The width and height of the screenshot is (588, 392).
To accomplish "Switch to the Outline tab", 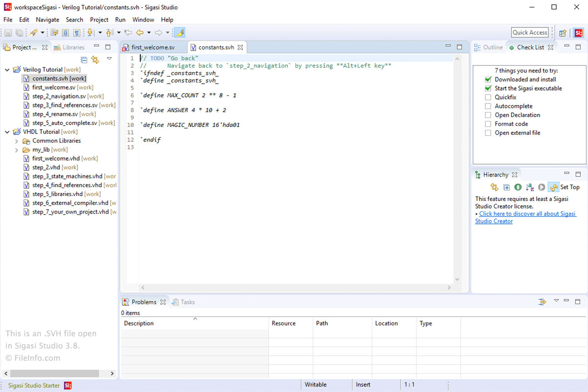I will (488, 48).
